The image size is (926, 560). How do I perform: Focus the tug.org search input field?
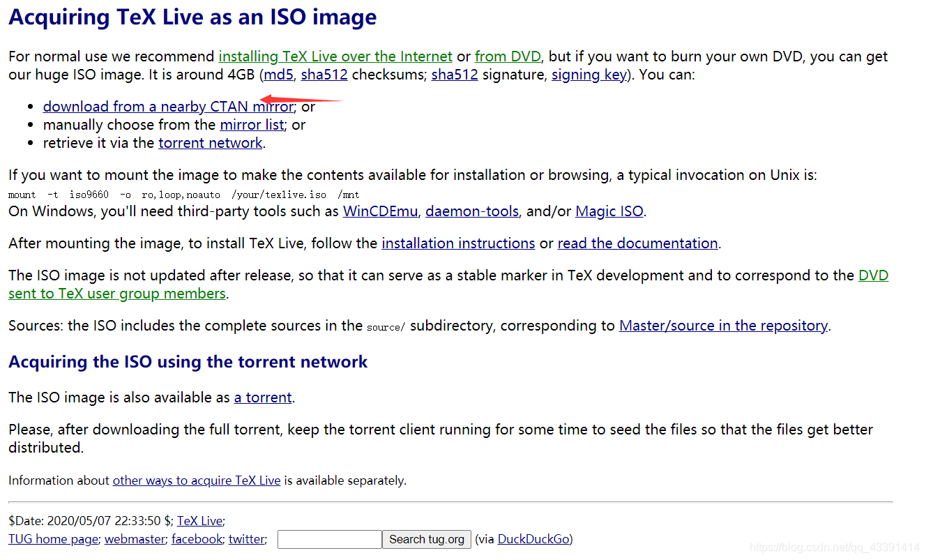330,539
